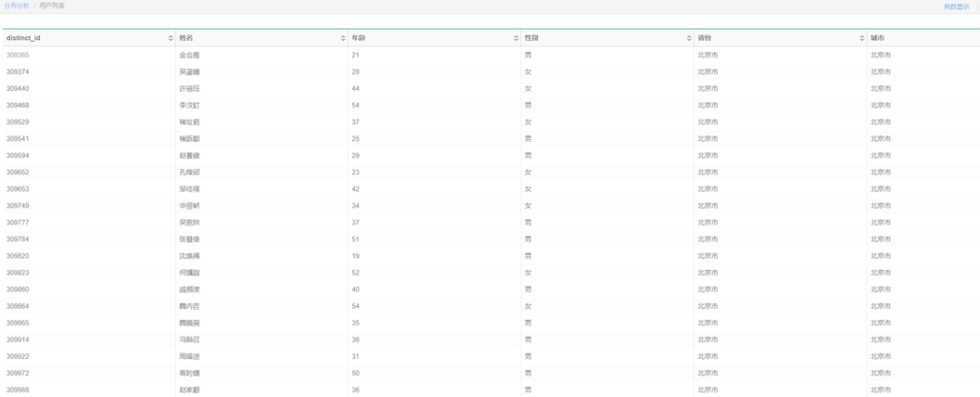Click id cell 309529

point(17,122)
